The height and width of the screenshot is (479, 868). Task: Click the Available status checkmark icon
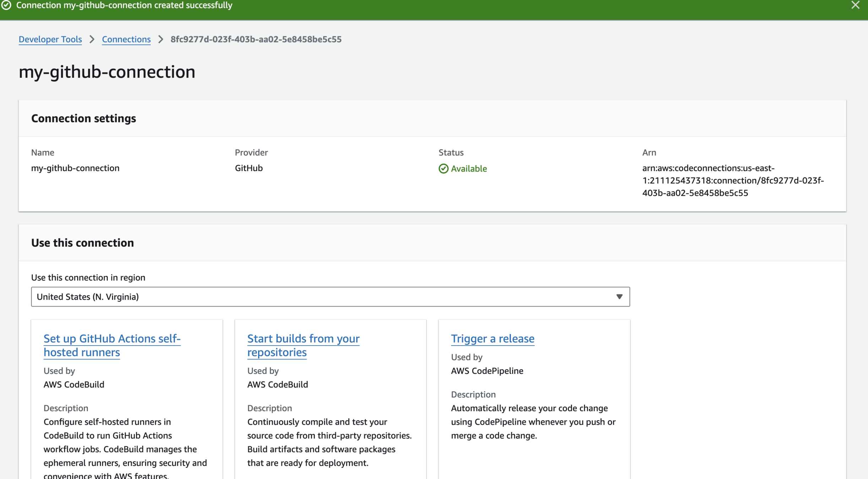443,169
